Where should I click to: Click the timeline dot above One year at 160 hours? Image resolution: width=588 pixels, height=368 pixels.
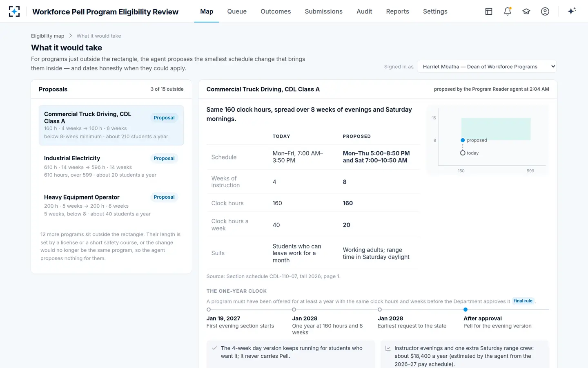tap(294, 310)
